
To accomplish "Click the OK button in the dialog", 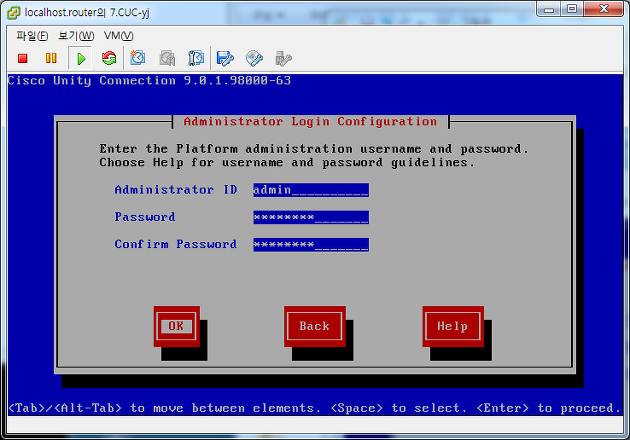I will pos(176,326).
